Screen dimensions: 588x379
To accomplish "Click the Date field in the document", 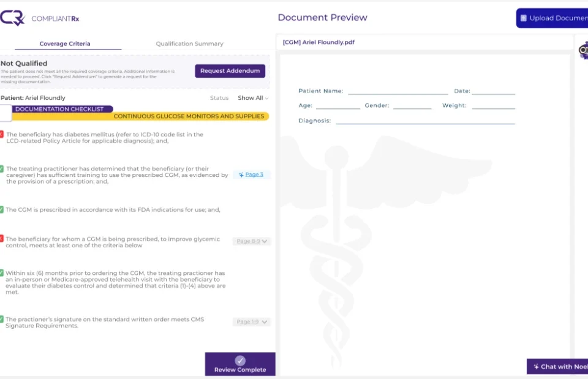I will pyautogui.click(x=494, y=91).
